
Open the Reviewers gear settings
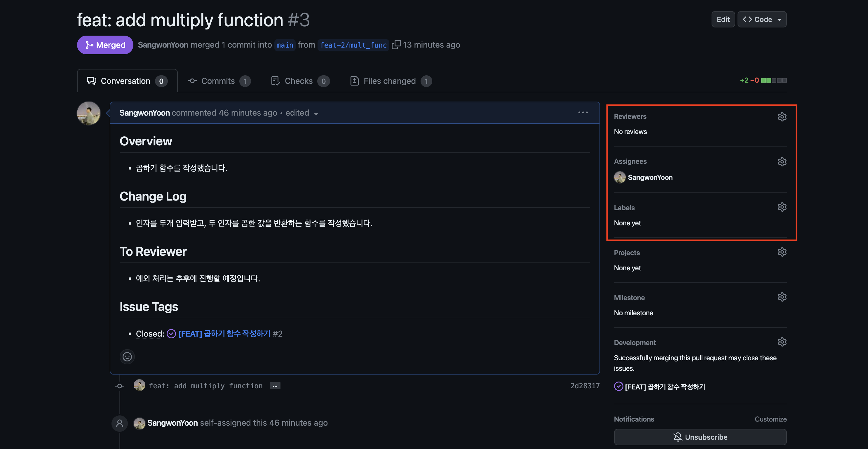(782, 117)
